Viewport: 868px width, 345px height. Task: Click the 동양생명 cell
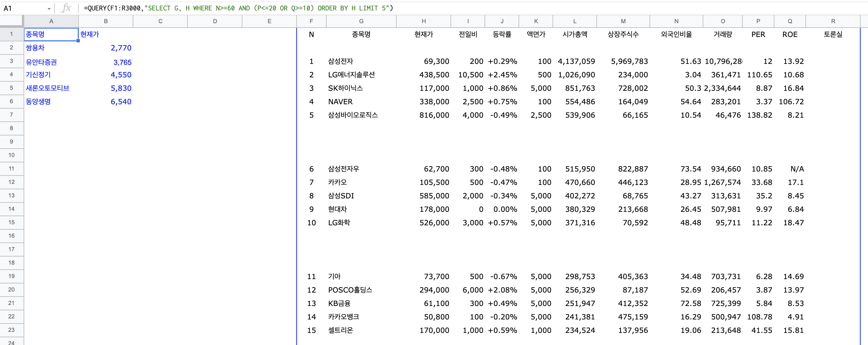51,102
